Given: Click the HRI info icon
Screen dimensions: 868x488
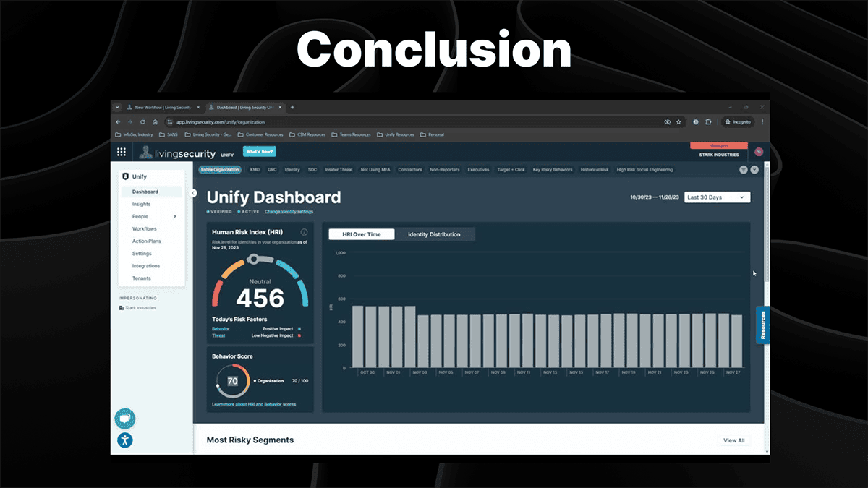Looking at the screenshot, I should pos(304,233).
